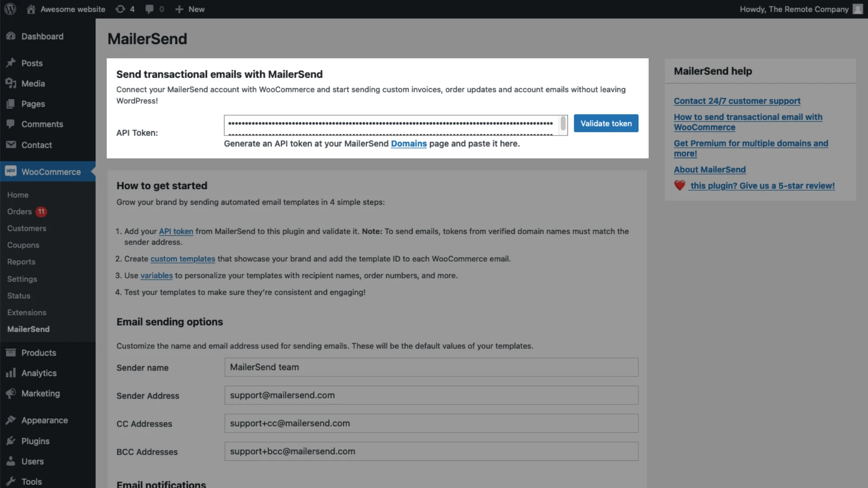Click the API token field scrollbar
The height and width of the screenshot is (488, 868).
pos(563,123)
